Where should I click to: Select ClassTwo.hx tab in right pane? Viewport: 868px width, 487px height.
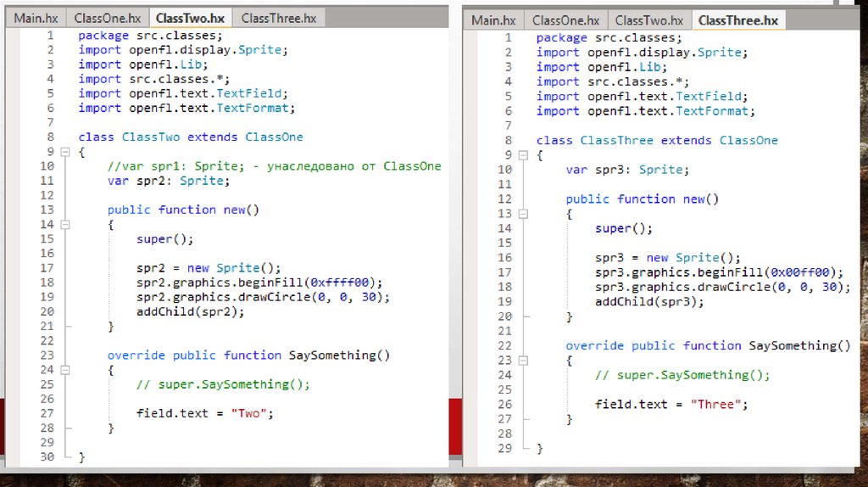pyautogui.click(x=648, y=20)
